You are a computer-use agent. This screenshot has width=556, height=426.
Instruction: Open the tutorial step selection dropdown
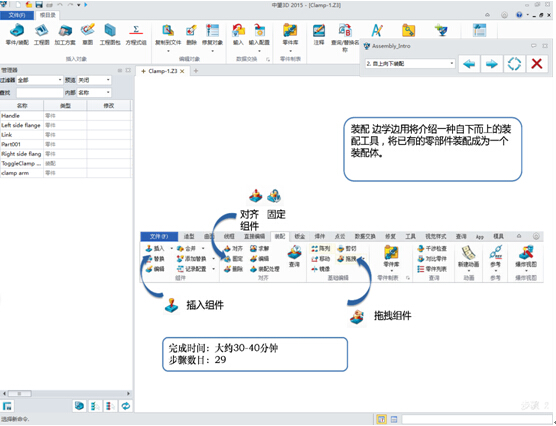410,63
